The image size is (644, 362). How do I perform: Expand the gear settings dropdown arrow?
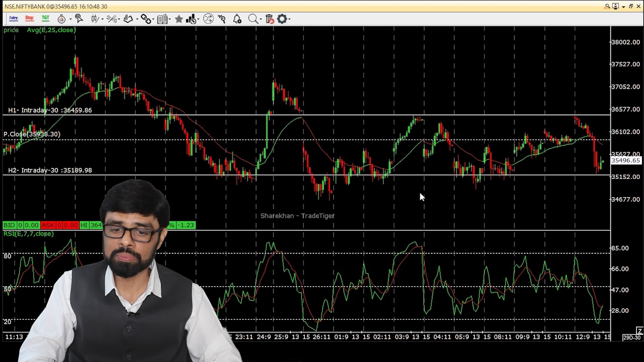click(289, 19)
